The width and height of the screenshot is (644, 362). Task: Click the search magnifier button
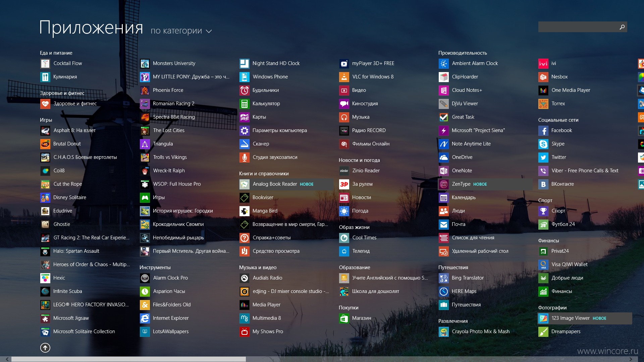622,27
